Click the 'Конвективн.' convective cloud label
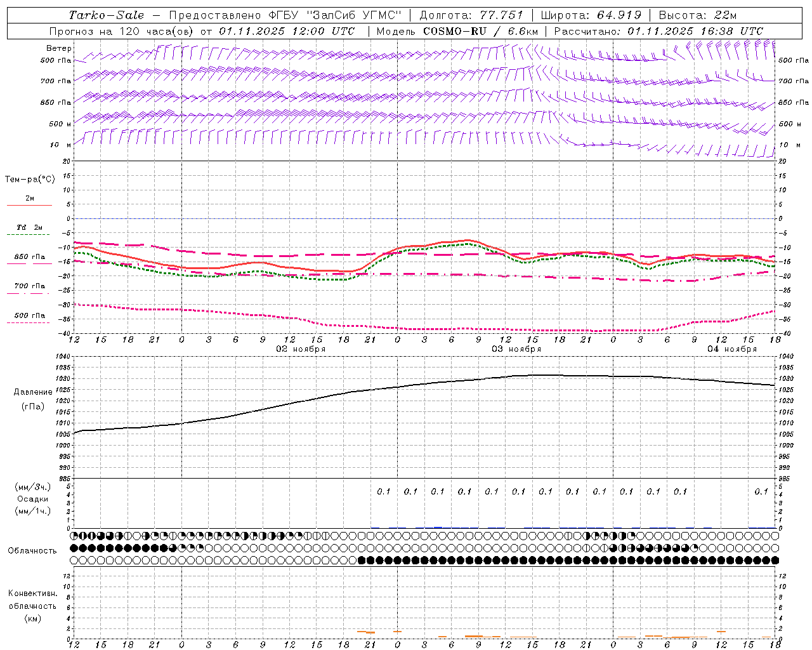812x650 pixels. point(32,594)
